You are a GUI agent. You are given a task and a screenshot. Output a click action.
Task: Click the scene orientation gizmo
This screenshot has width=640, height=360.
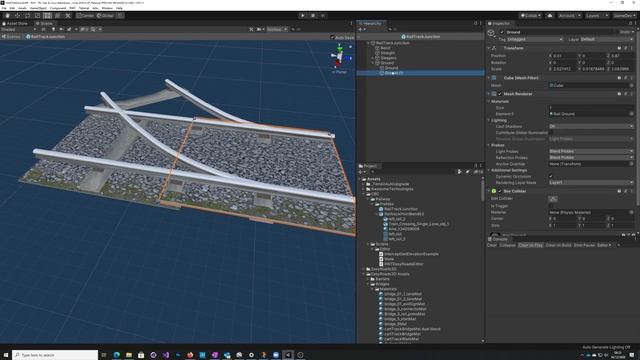tap(340, 56)
